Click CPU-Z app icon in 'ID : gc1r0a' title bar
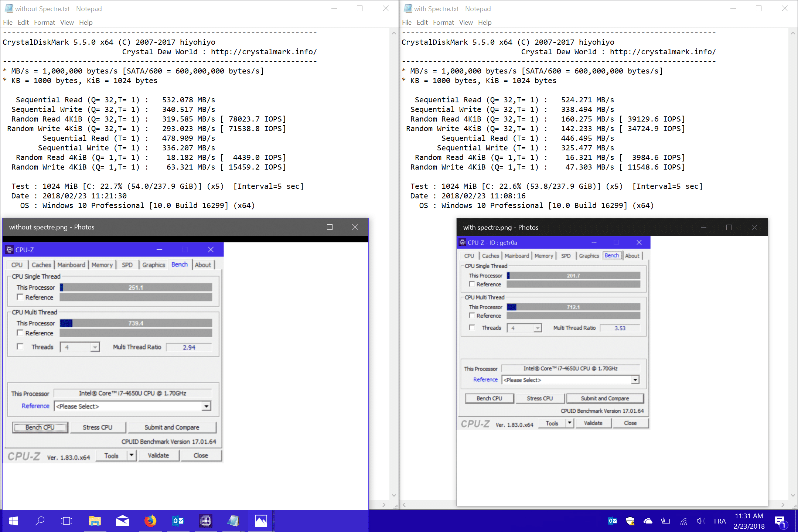Viewport: 798px width, 532px height. [462, 242]
